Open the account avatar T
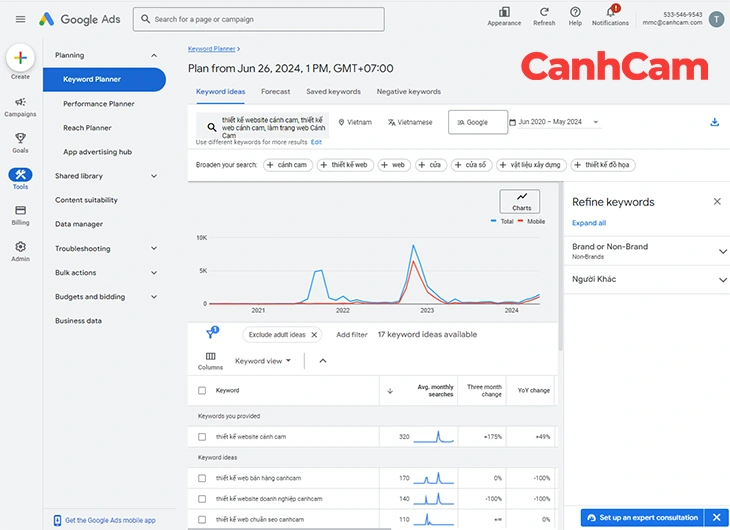 pos(716,19)
